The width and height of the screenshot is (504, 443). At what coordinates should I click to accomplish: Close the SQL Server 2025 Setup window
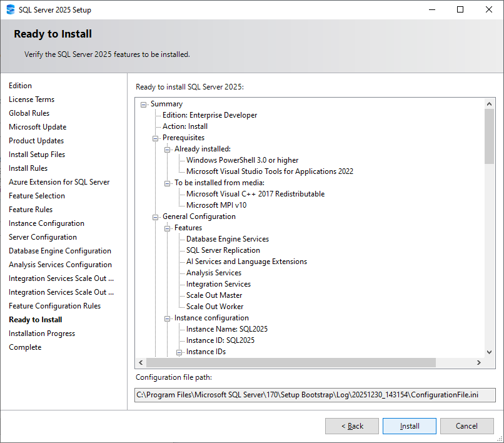point(489,9)
